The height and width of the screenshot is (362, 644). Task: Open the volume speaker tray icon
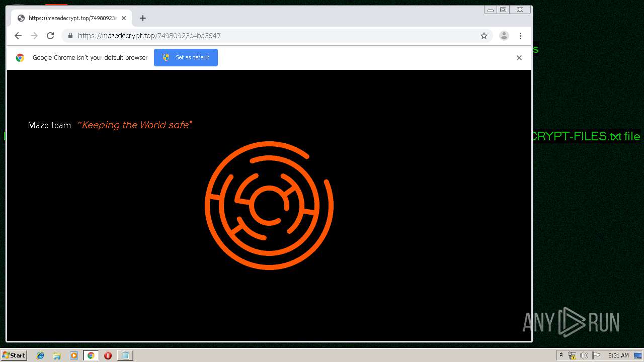click(x=584, y=355)
